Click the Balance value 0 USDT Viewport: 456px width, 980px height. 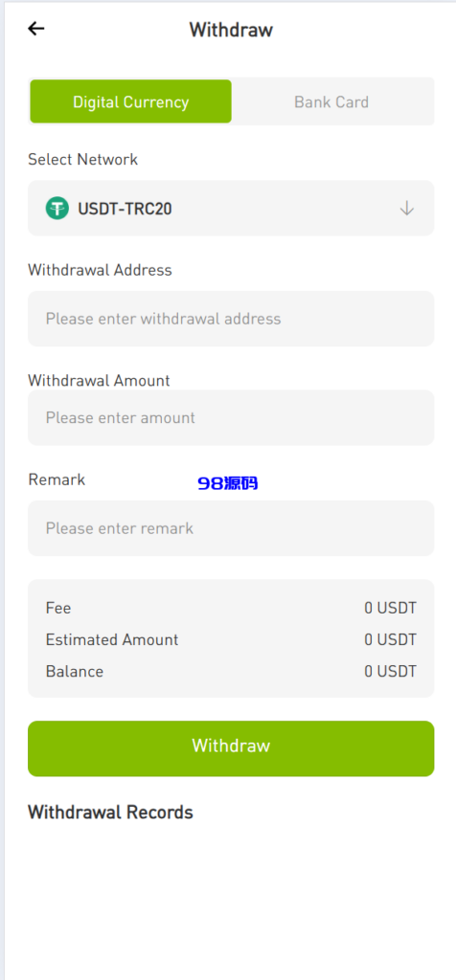tap(390, 672)
